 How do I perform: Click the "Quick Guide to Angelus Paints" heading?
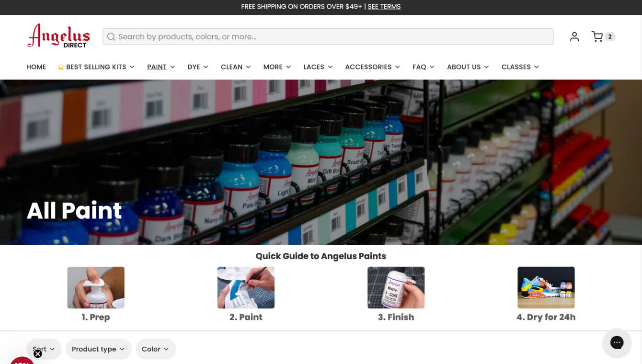coord(321,256)
